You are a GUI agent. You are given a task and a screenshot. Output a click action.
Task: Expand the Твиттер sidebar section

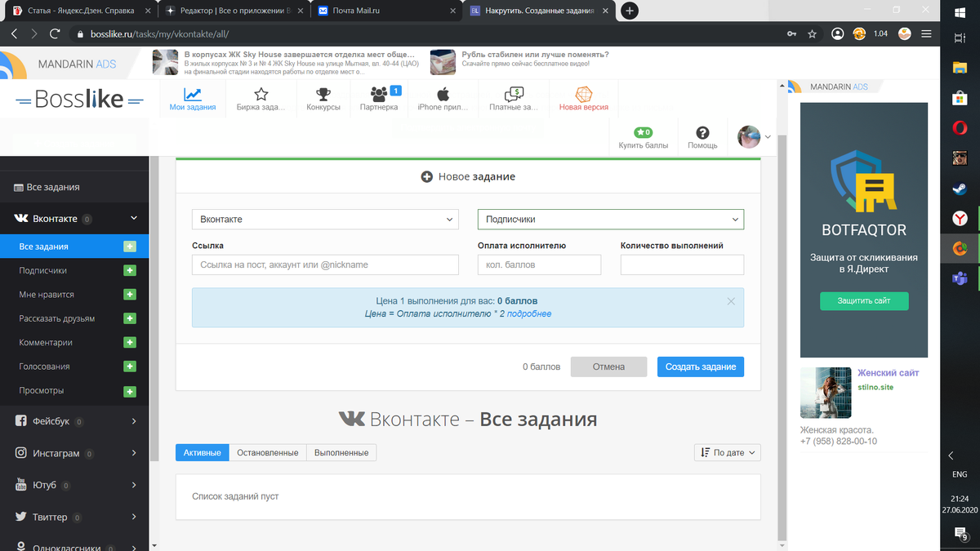[x=133, y=518]
